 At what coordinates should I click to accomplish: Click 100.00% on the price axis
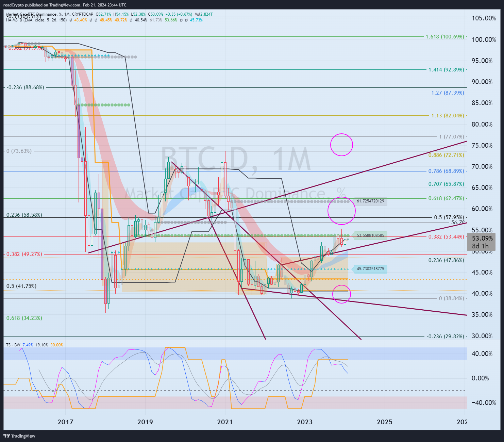484,39
